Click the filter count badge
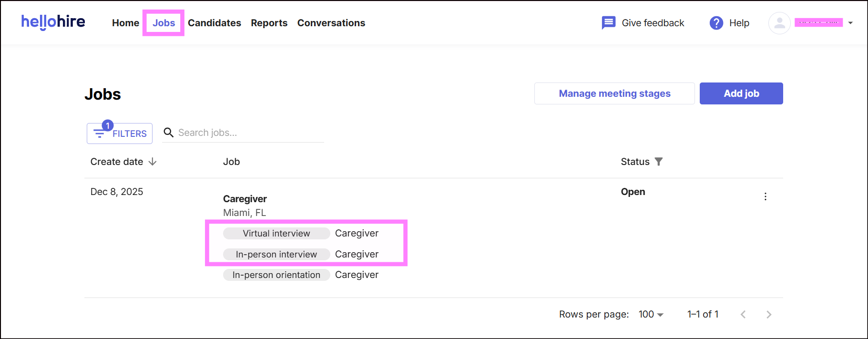The width and height of the screenshot is (868, 339). [x=108, y=125]
